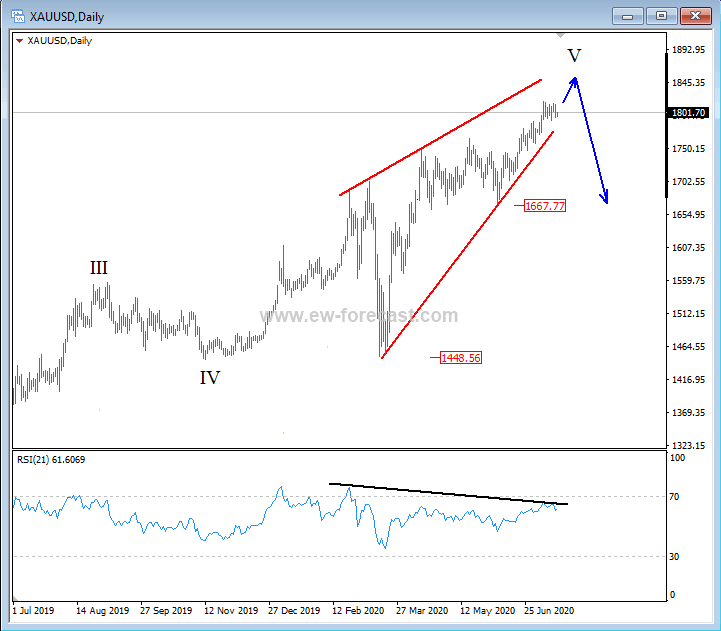Click the 27 Dec 2019 date label
Viewport: 721px width, 631px height.
(294, 611)
